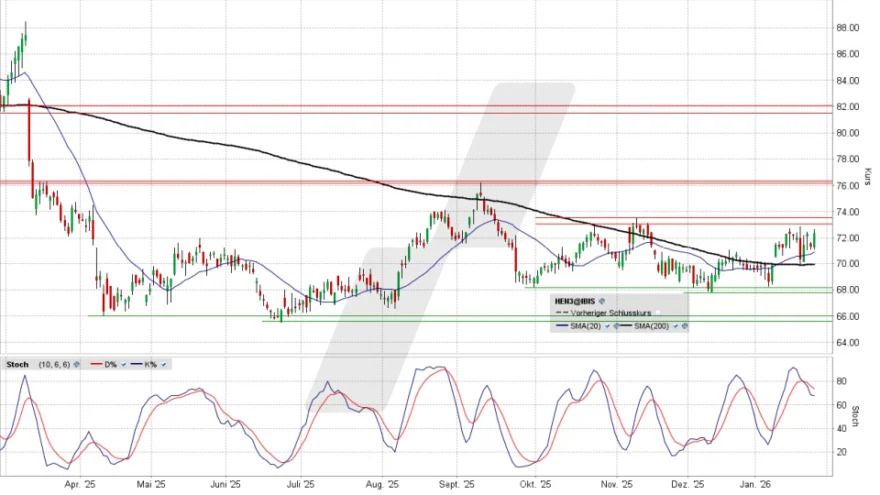
Task: Click the 76.00 price axis label
Action: (847, 185)
